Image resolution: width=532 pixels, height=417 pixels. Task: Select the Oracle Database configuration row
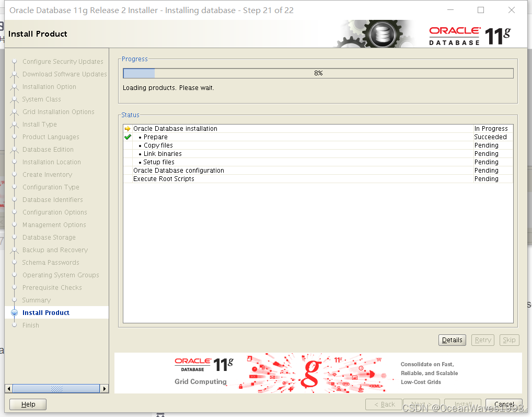pyautogui.click(x=318, y=171)
